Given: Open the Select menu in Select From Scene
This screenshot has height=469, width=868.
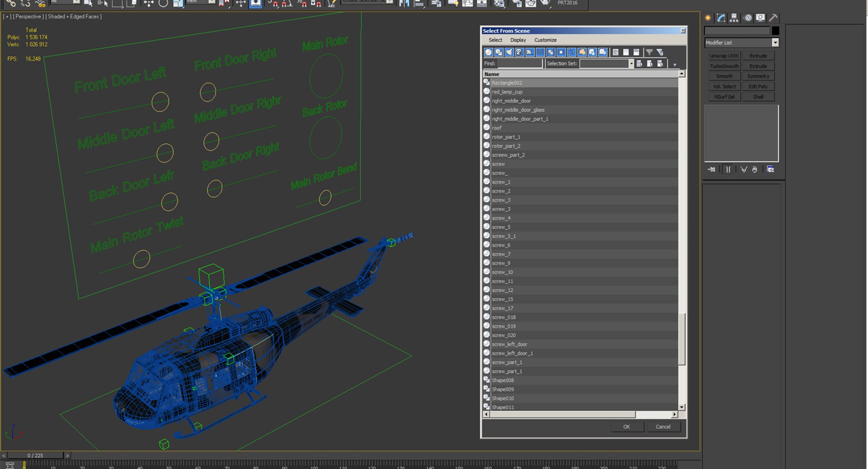Looking at the screenshot, I should [x=495, y=40].
